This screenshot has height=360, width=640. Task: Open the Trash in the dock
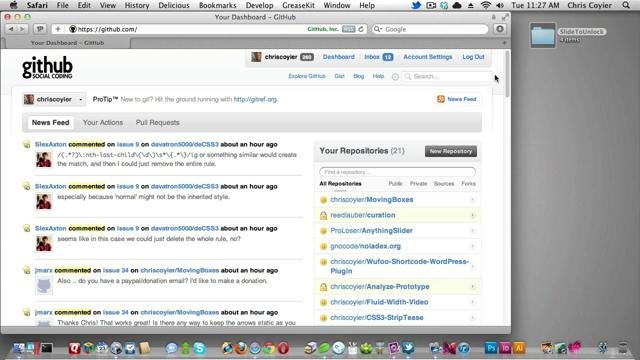coord(622,348)
